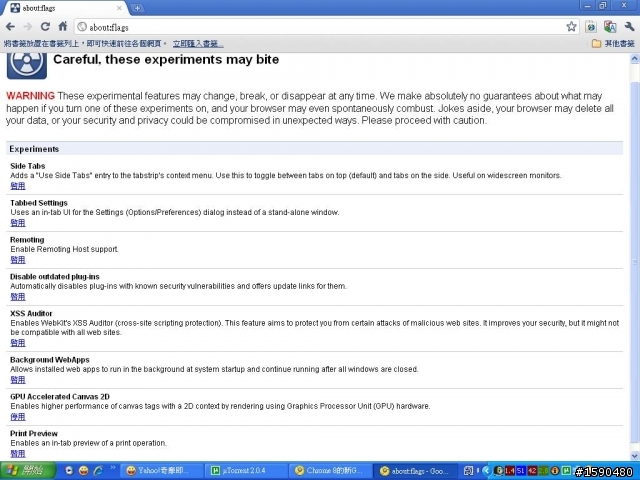Click the IE Tab extension icon
The height and width of the screenshot is (480, 640).
[x=591, y=27]
